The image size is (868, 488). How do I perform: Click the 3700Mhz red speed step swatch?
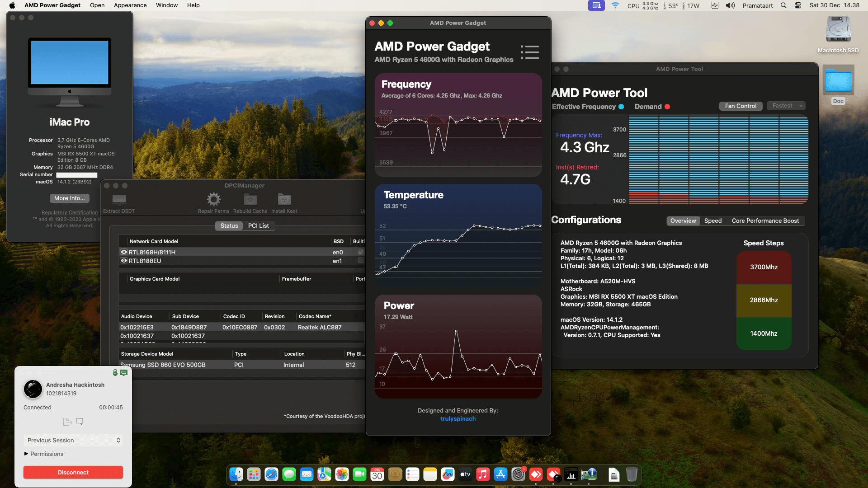click(764, 267)
